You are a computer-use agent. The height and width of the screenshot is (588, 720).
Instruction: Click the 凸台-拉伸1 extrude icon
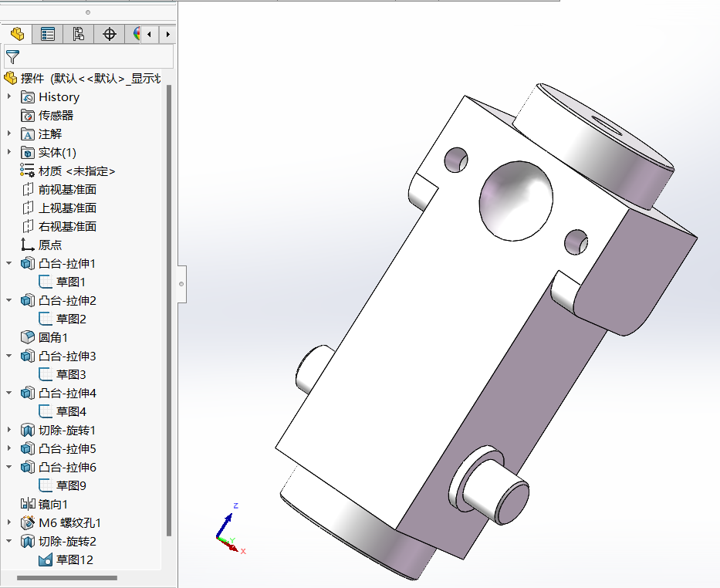coord(28,263)
